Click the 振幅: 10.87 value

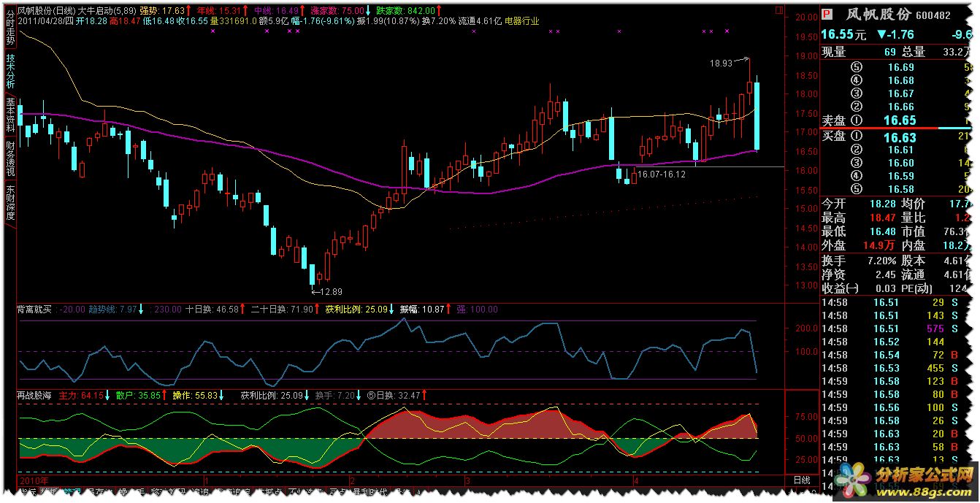pos(421,310)
